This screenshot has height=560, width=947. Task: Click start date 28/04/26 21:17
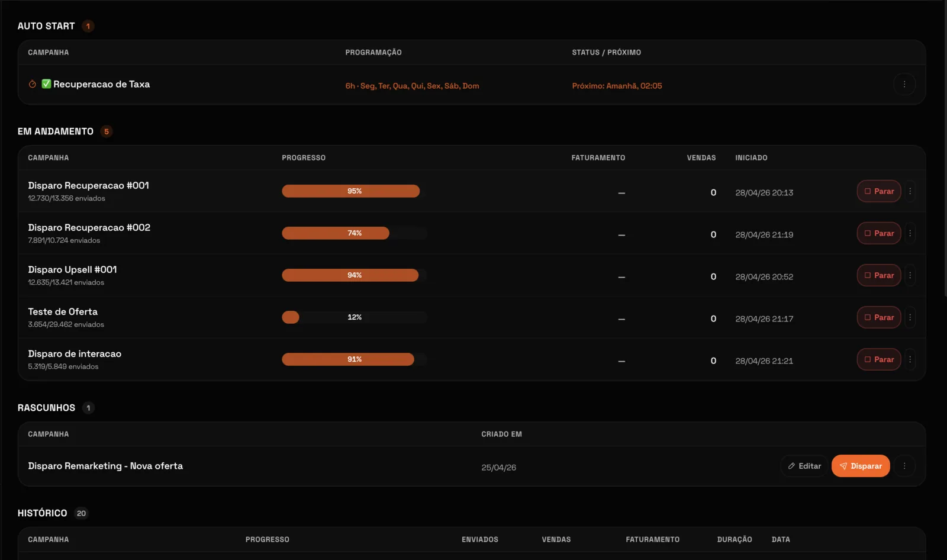[764, 318]
